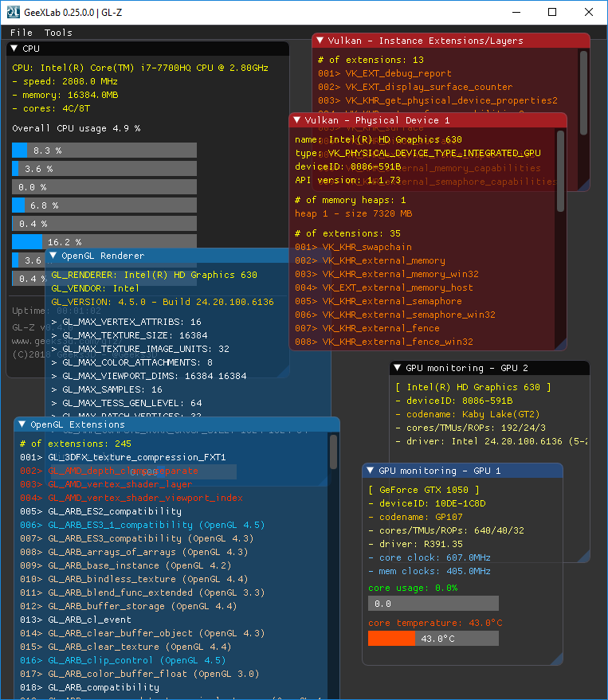Collapse the CPU panel
The height and width of the screenshot is (700, 608).
(x=14, y=49)
